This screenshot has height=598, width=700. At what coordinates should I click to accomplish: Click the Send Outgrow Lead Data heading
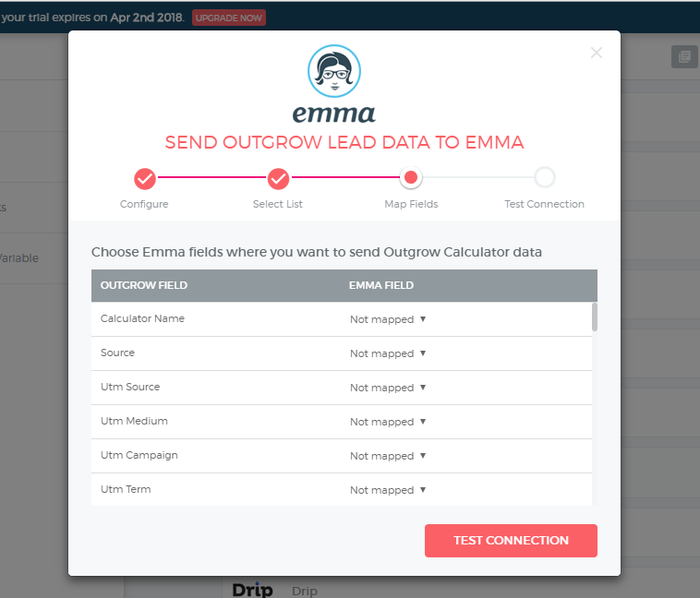(344, 142)
